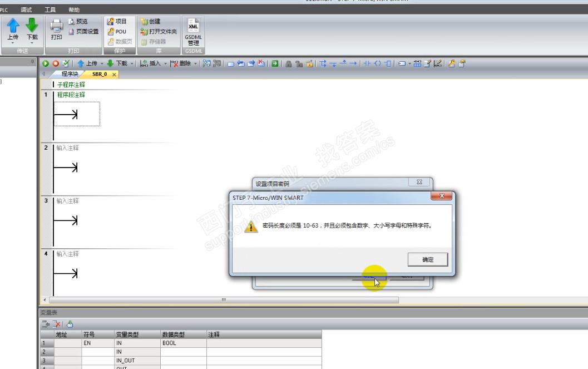Click the EN symbol cell in variable table
Image resolution: width=588 pixels, height=369 pixels.
[x=98, y=343]
